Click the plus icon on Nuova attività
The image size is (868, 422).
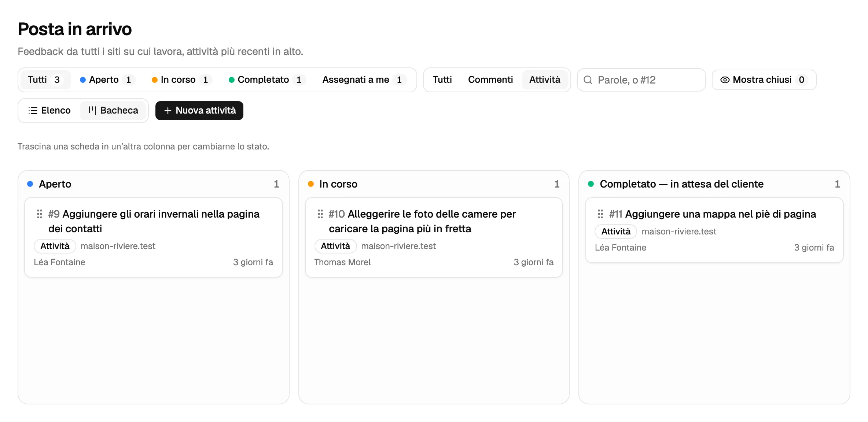coord(168,111)
